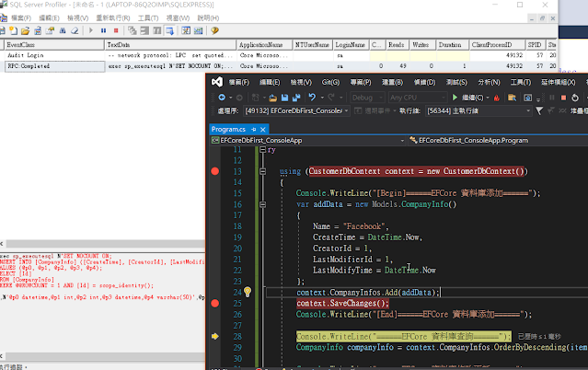Open 處理序 process dropdown

(x=296, y=110)
